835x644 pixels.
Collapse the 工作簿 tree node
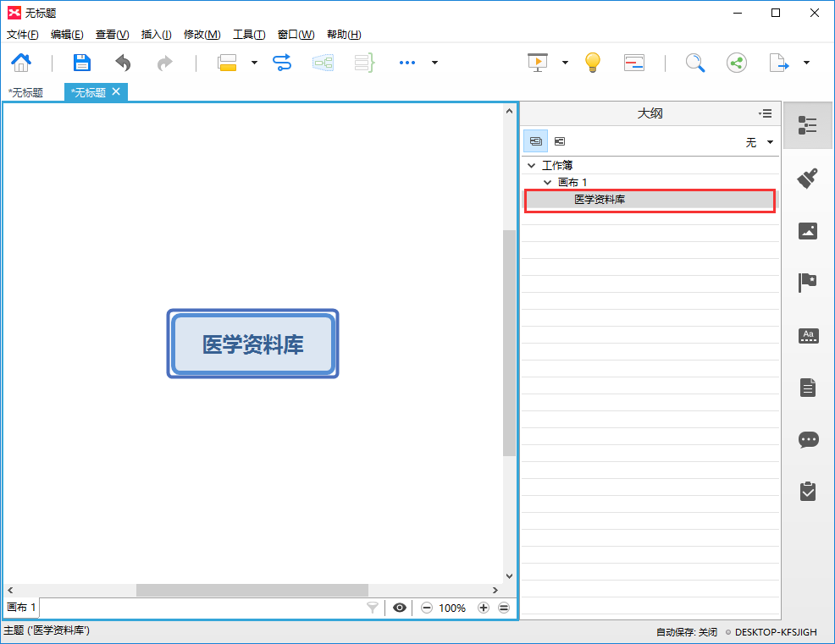pos(531,166)
